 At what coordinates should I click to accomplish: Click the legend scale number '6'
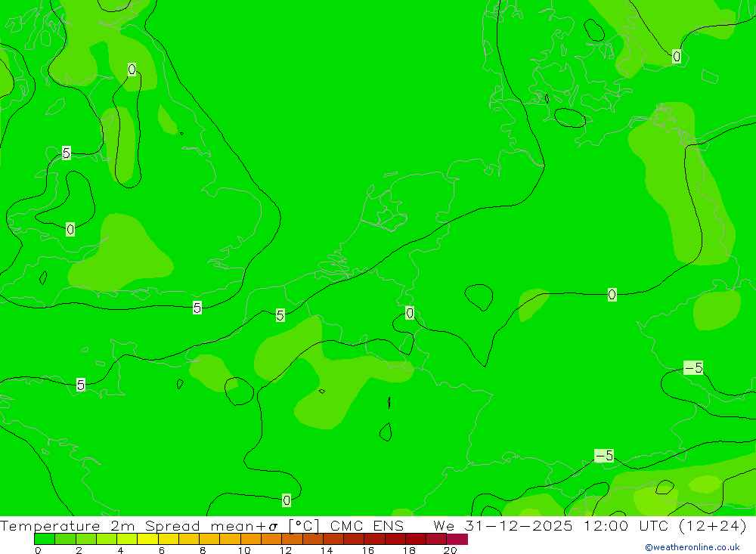162,550
